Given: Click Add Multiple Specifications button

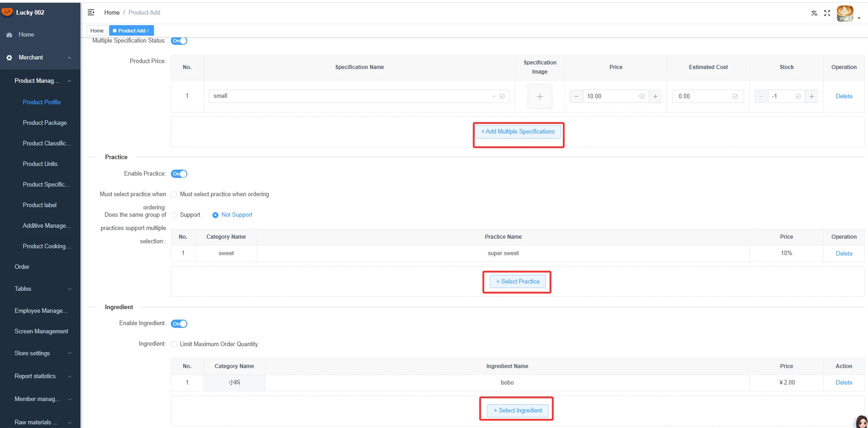Looking at the screenshot, I should point(518,132).
